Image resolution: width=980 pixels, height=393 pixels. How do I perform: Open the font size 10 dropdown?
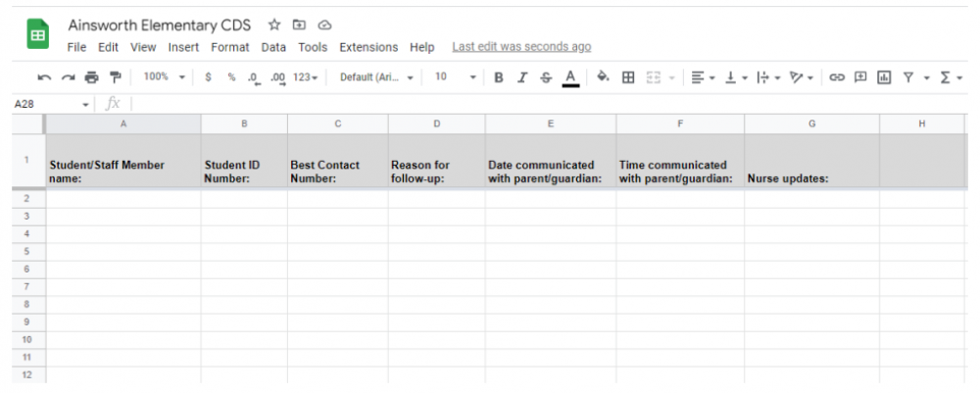point(456,76)
